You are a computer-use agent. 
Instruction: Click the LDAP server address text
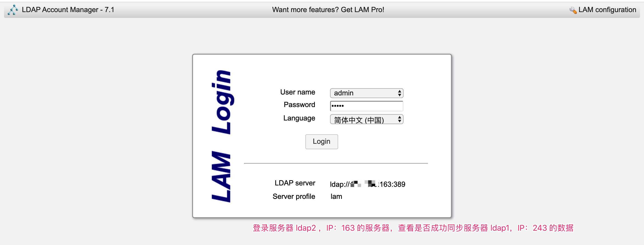point(367,184)
